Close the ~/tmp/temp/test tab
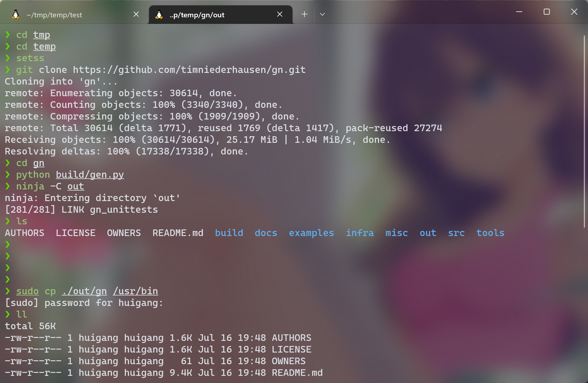 136,14
